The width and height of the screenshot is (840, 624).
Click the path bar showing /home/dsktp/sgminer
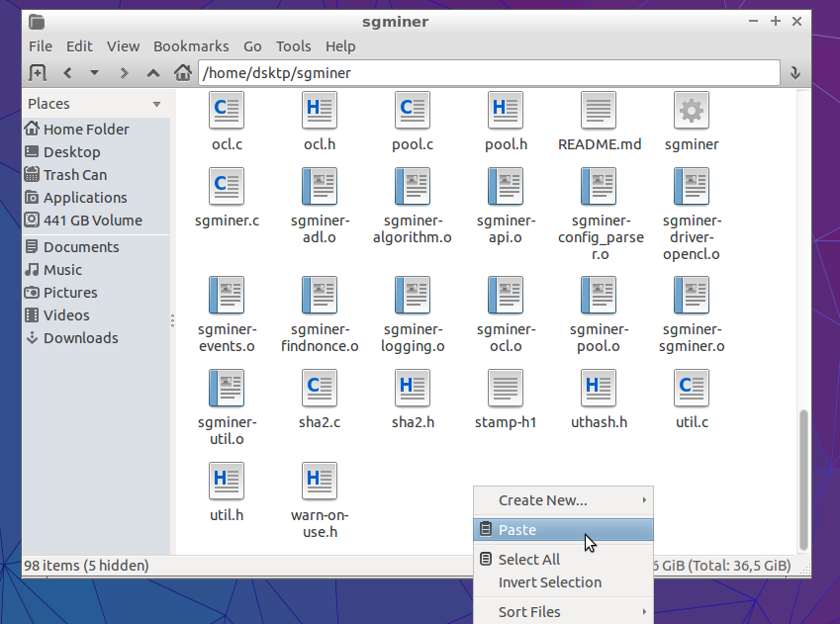(x=490, y=72)
